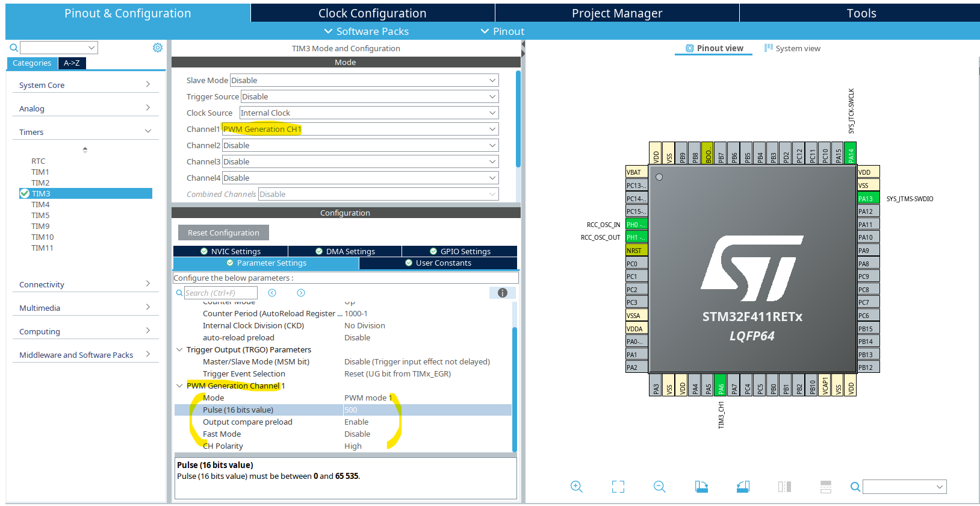Collapse PWM Generation Channel 1 group

click(179, 386)
